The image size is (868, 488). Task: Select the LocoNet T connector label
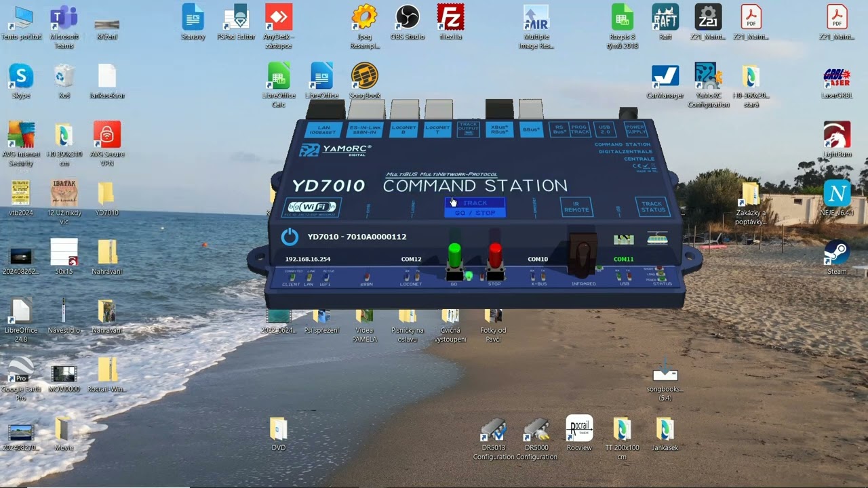tap(437, 130)
